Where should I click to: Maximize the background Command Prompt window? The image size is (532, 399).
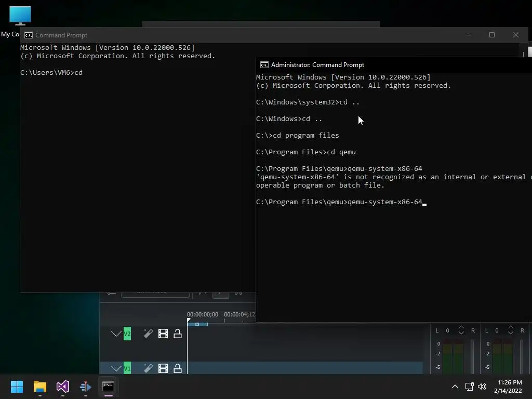[492, 35]
